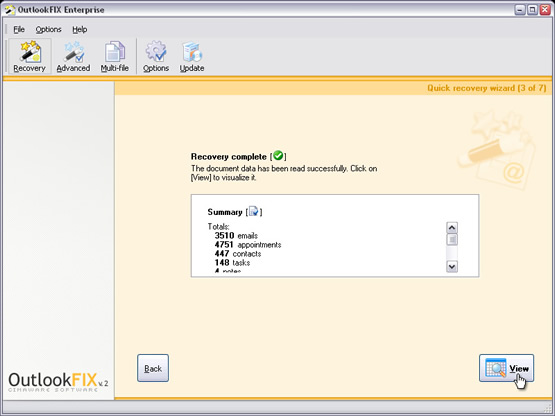The height and width of the screenshot is (416, 555).
Task: Click the "Recovery complete" heading
Action: [229, 156]
